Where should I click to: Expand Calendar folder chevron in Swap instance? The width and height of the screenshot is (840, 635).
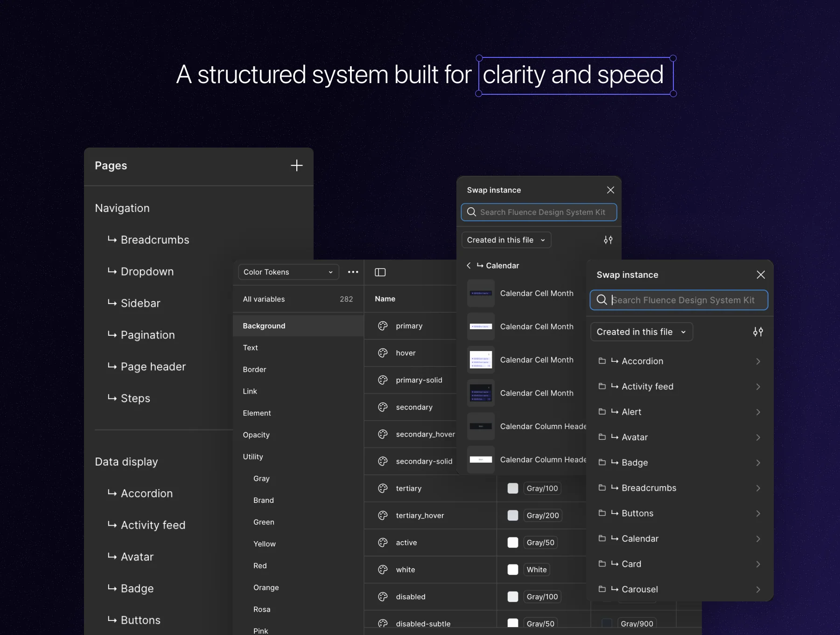coord(758,539)
